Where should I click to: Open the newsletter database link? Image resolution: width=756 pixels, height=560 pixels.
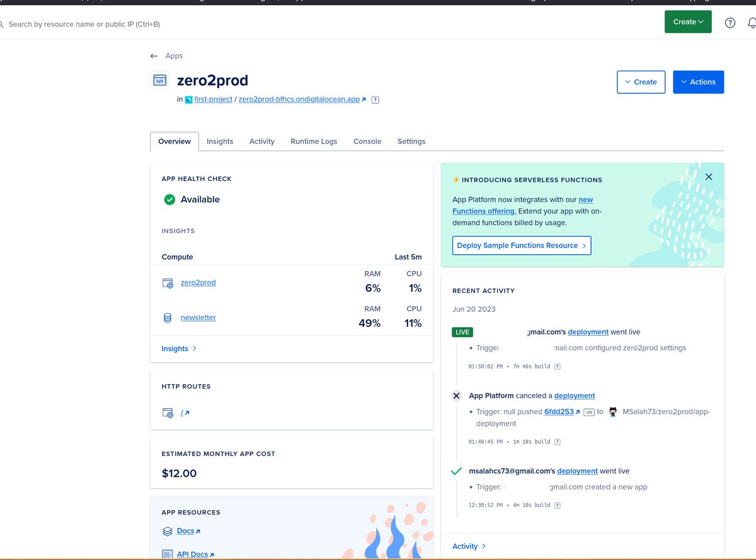(198, 317)
